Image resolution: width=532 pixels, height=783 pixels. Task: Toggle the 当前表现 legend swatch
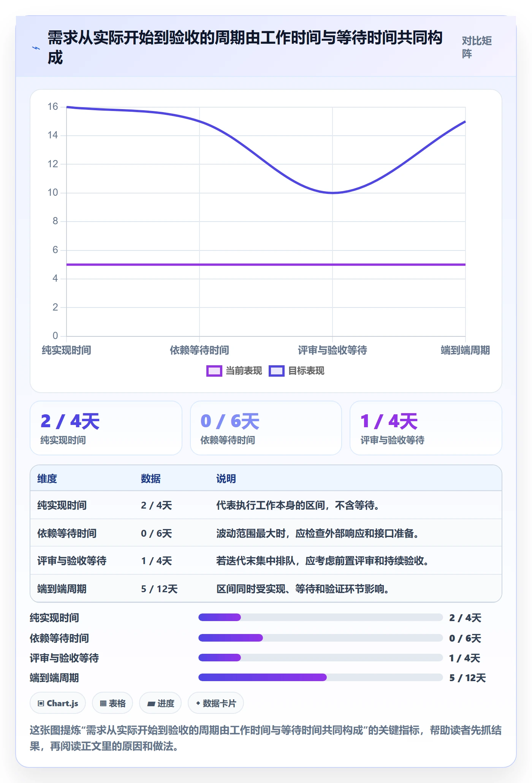pyautogui.click(x=214, y=371)
